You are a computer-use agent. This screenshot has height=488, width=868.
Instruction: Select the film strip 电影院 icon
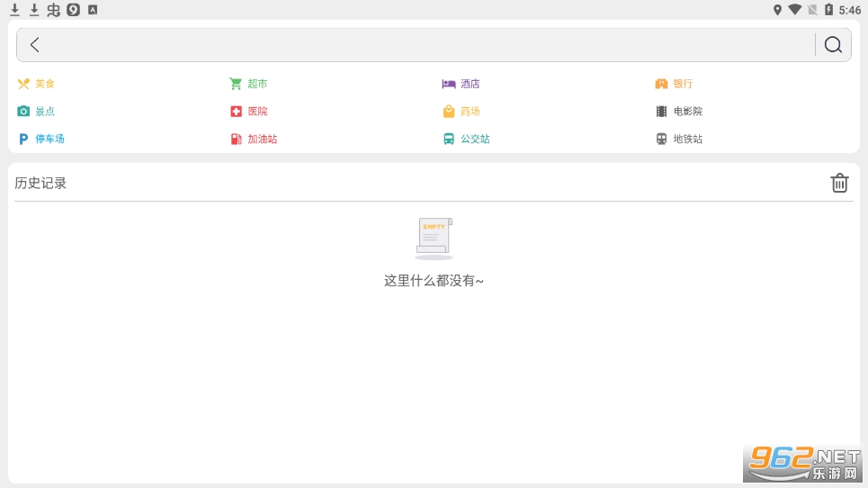coord(662,112)
